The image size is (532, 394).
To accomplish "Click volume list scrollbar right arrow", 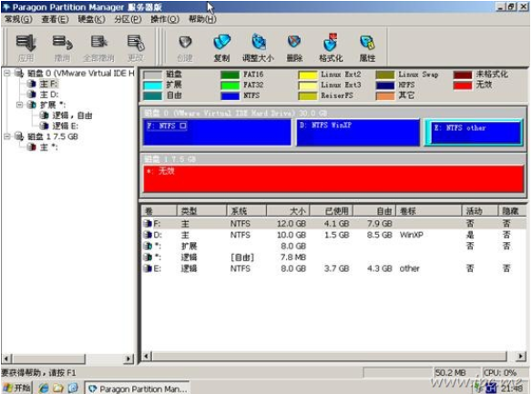I will click(x=521, y=356).
